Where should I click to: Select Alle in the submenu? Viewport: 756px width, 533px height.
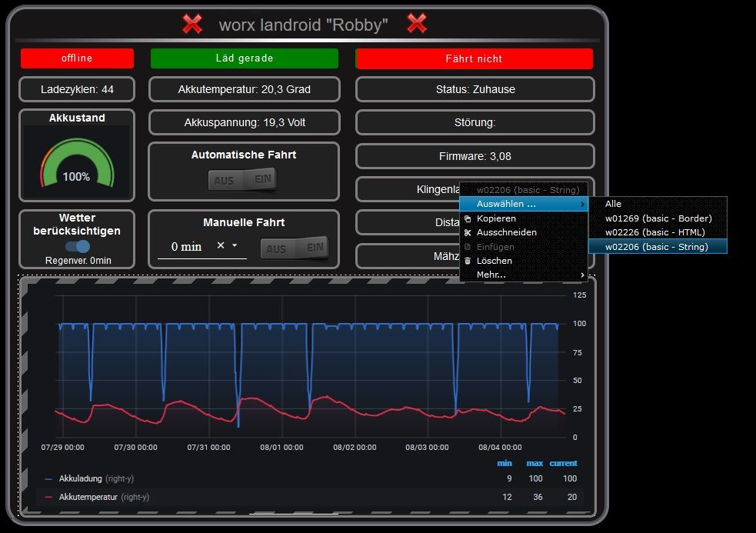pos(658,204)
